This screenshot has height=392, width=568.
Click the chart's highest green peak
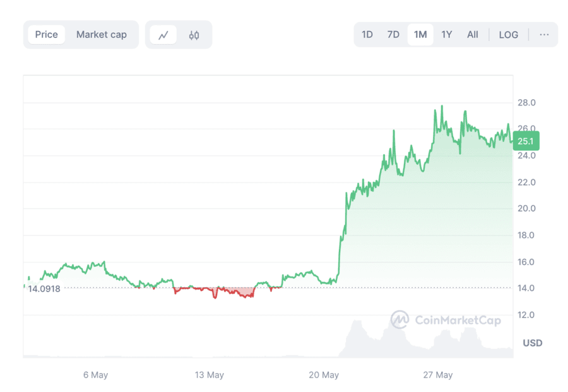[442, 106]
